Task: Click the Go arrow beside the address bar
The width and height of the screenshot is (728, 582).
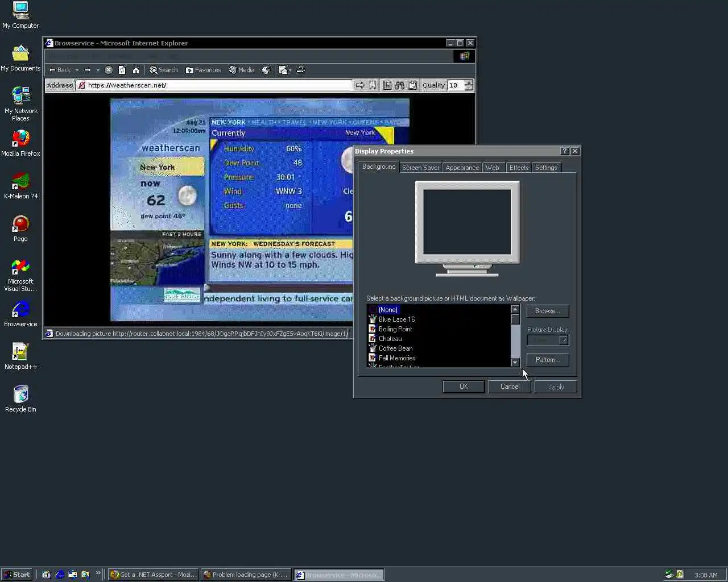Action: (x=359, y=85)
